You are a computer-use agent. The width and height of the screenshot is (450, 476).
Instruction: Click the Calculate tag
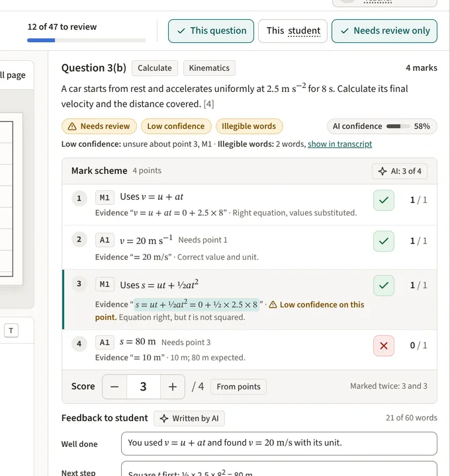pos(155,68)
